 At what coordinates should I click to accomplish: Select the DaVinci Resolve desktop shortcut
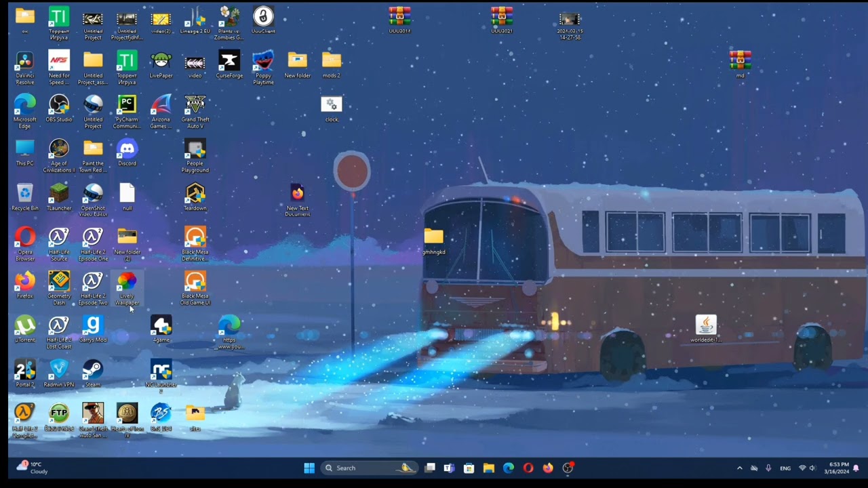coord(24,68)
